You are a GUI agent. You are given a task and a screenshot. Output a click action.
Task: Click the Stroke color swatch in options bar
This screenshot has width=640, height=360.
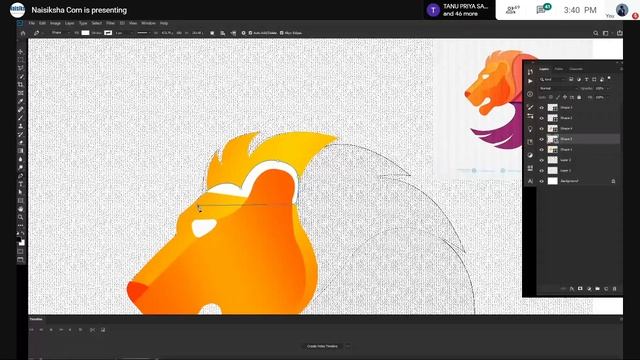point(108,33)
